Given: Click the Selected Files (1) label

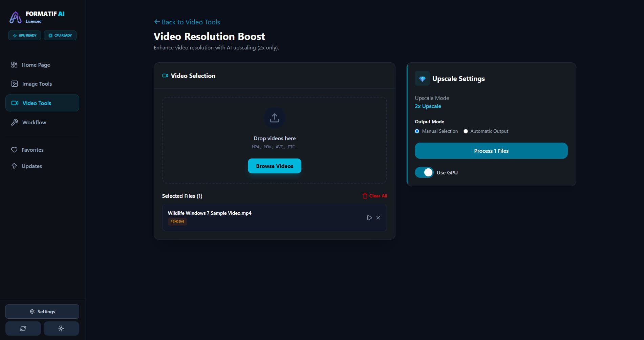Looking at the screenshot, I should pos(182,196).
